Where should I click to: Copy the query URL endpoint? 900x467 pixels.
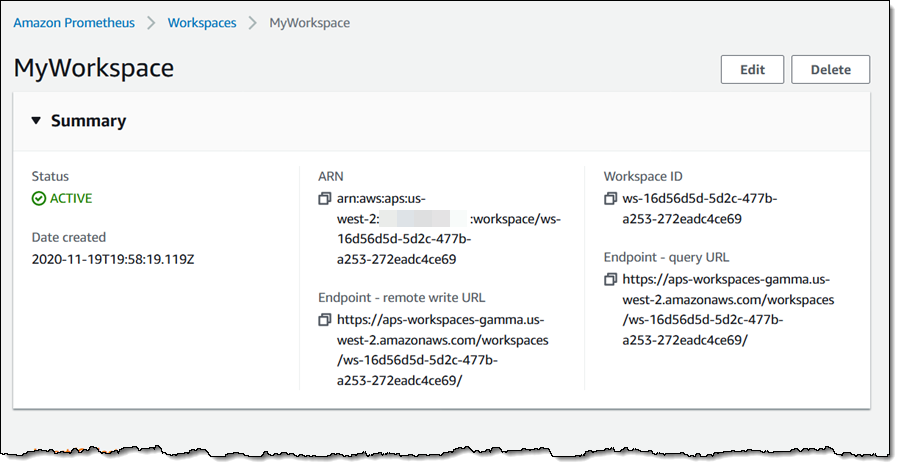point(610,279)
